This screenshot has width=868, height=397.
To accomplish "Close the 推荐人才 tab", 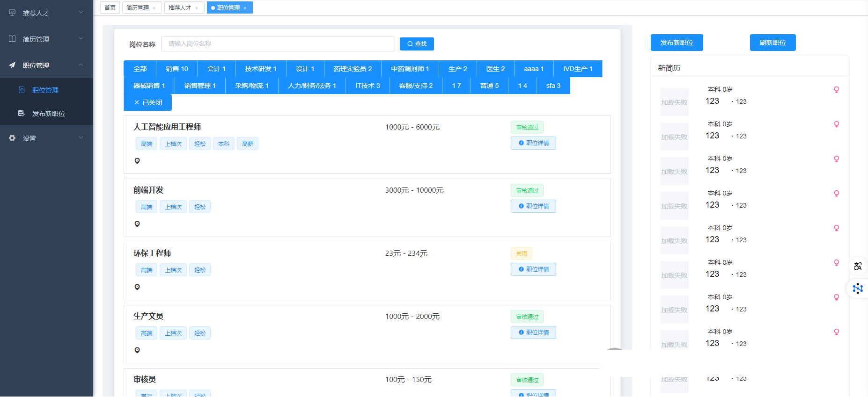I will click(197, 8).
